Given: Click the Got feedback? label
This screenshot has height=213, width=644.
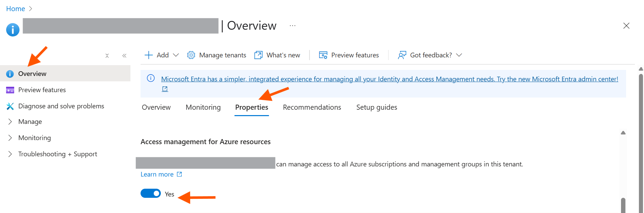Looking at the screenshot, I should [x=431, y=55].
